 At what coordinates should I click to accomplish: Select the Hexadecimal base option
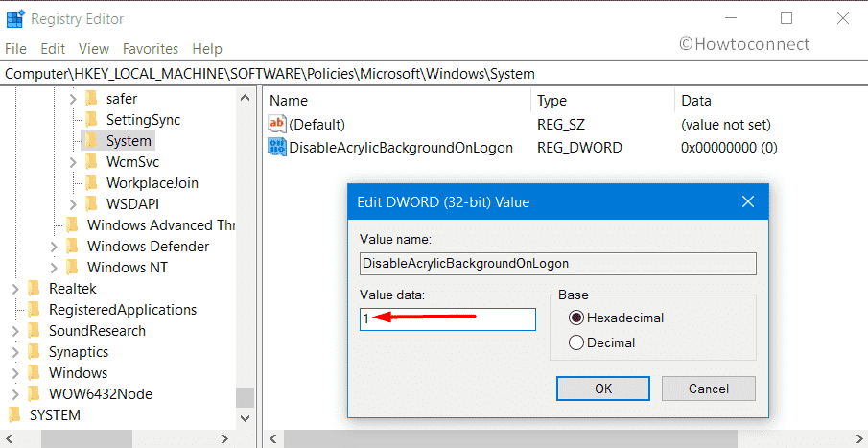[x=576, y=318]
